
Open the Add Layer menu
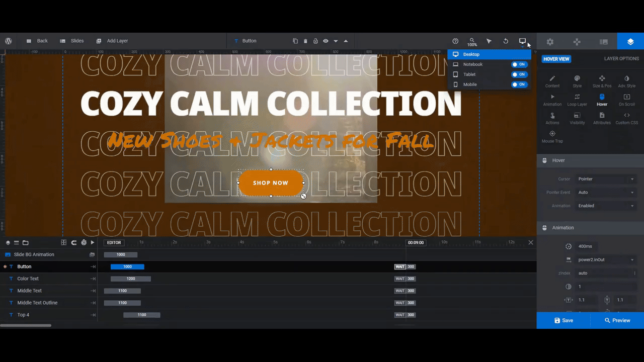(112, 41)
